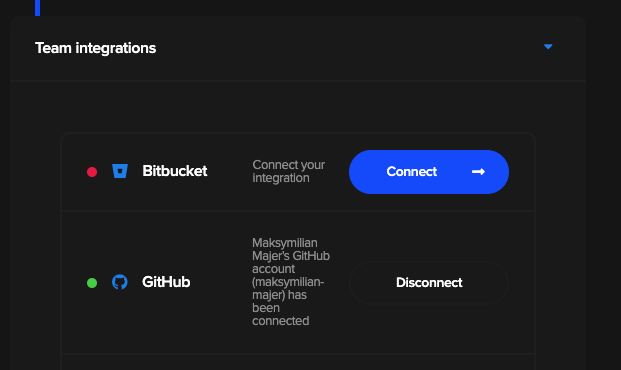Select the green status dot beside GitHub
Screen dimensions: 621x370
click(92, 283)
